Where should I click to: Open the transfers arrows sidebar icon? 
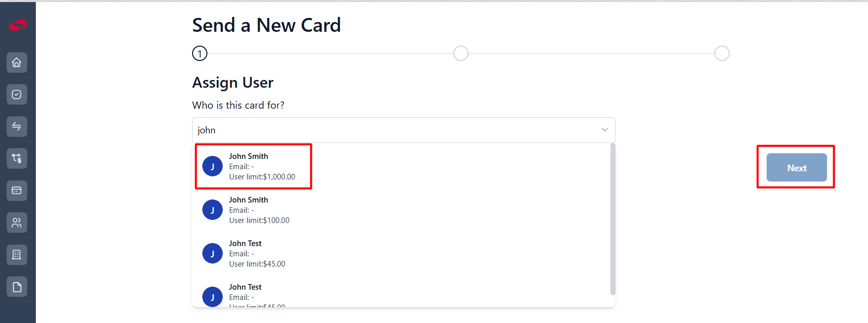pyautogui.click(x=17, y=127)
